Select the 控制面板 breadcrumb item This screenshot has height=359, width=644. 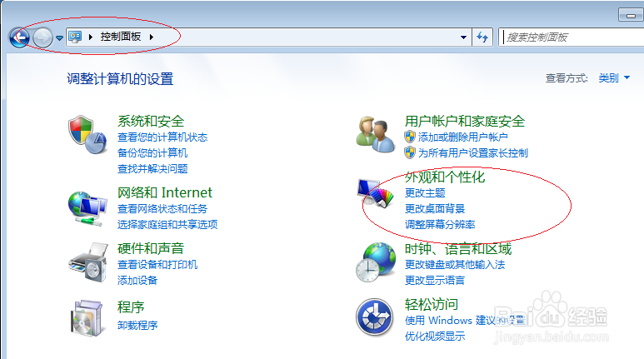coord(121,37)
